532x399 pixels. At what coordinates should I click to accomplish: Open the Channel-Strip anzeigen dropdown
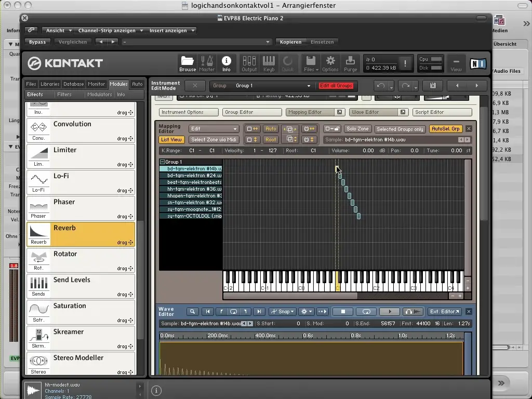[110, 30]
